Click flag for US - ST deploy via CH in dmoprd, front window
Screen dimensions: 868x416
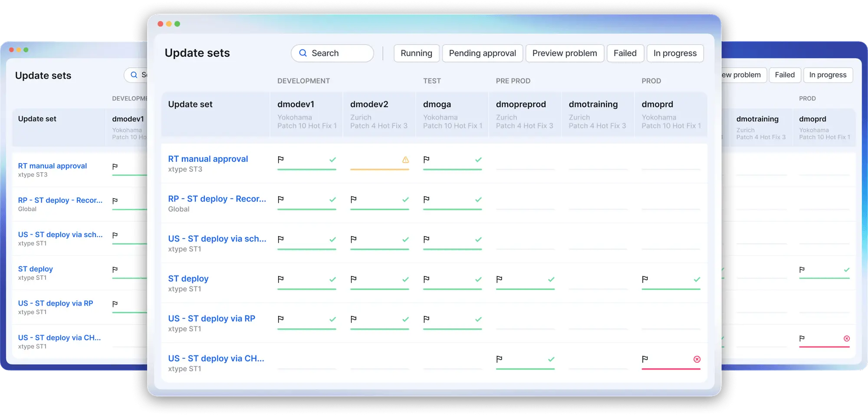pos(645,359)
